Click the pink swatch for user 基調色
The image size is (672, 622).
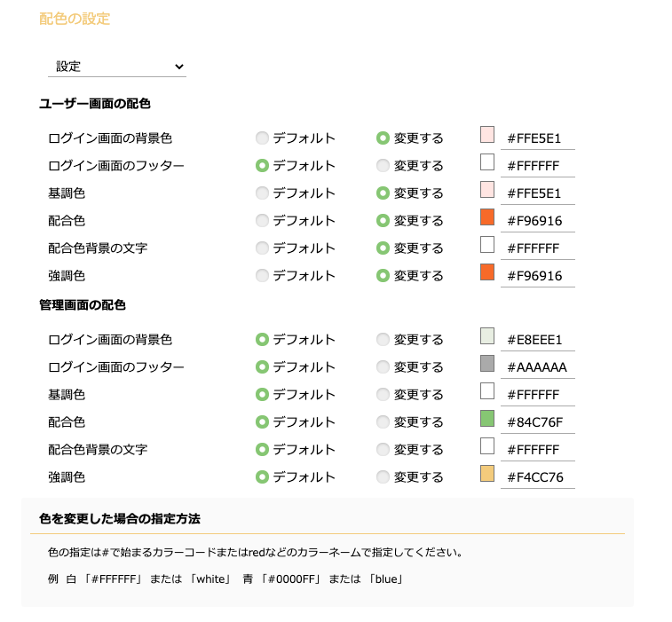[487, 189]
